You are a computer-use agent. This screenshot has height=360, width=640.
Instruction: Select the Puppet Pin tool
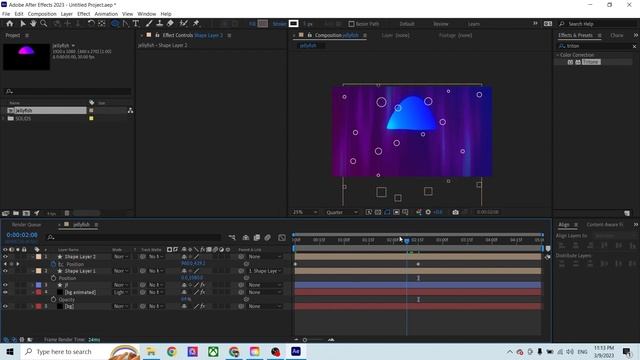[196, 24]
